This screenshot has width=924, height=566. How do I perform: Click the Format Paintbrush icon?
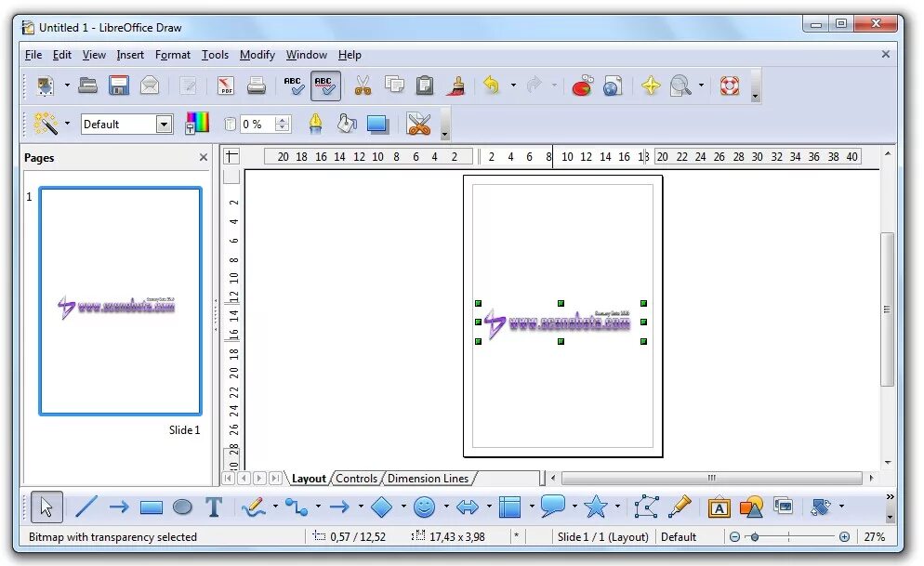[x=455, y=86]
